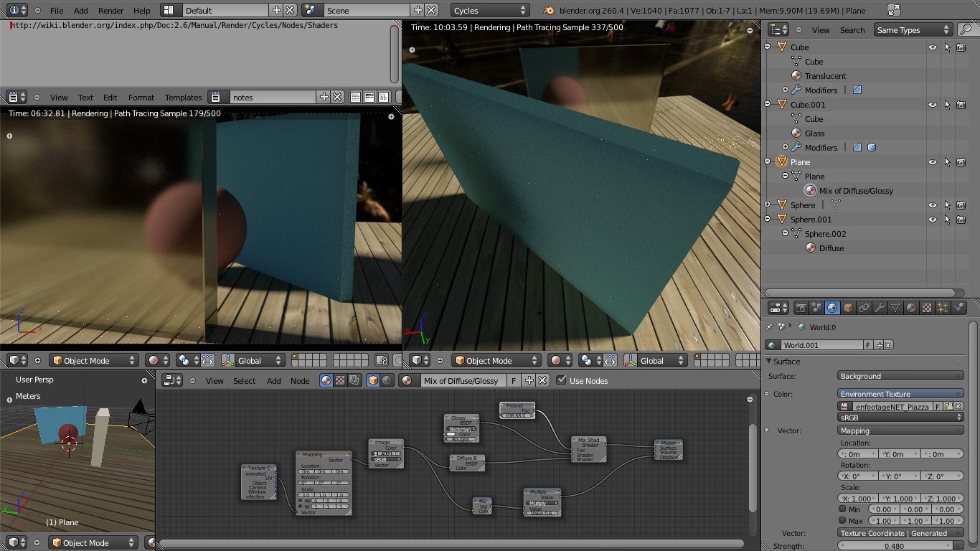980x551 pixels.
Task: Click the outliner search magnifier icon
Action: [x=965, y=30]
